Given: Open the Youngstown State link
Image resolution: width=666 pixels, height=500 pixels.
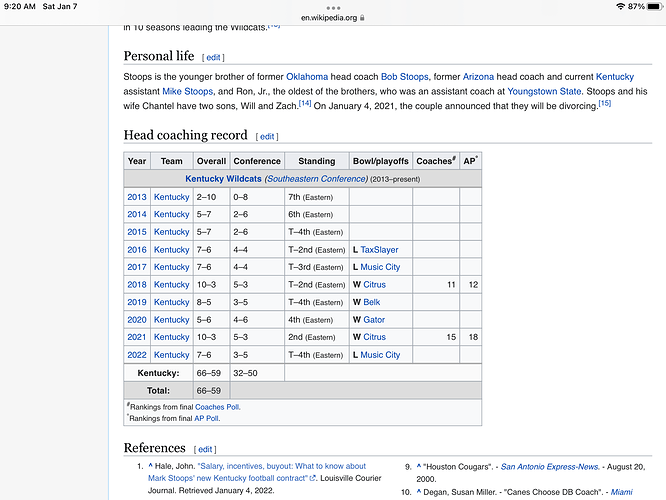Looking at the screenshot, I should [x=544, y=91].
